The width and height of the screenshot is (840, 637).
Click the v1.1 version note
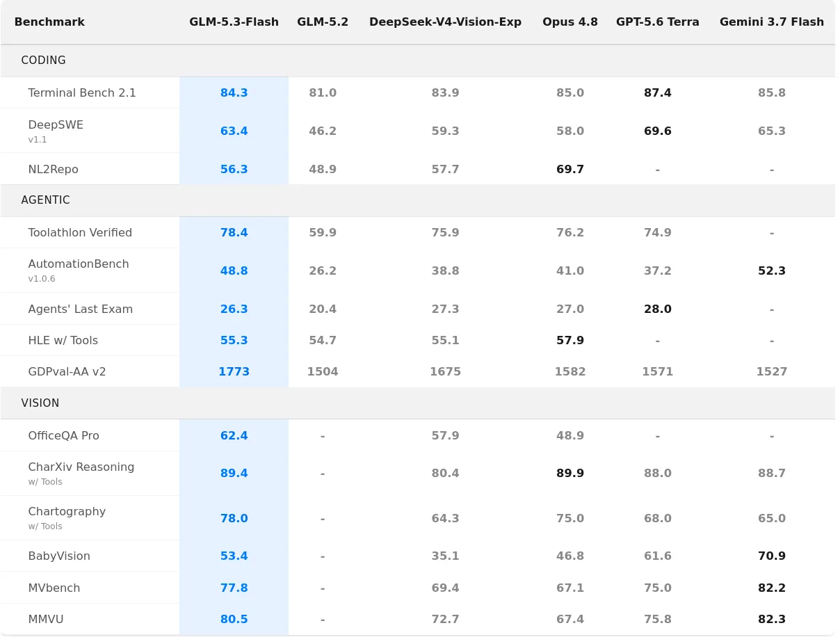[x=38, y=140]
